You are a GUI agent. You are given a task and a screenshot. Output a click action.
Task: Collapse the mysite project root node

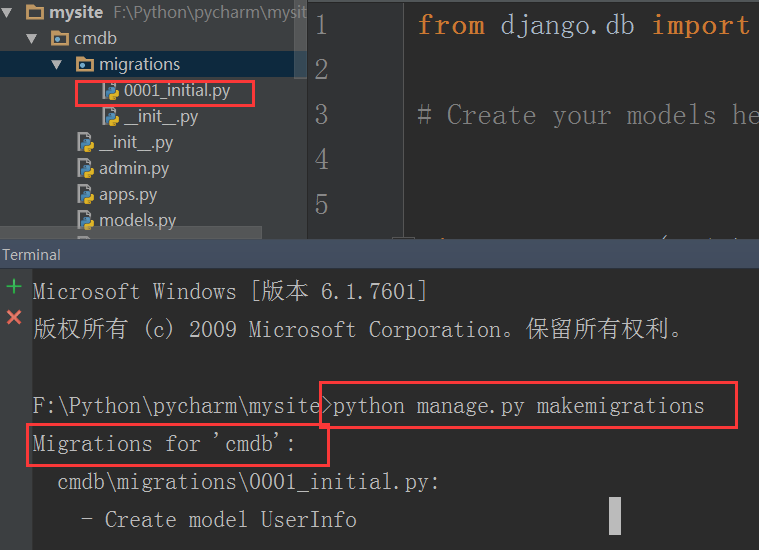11,13
